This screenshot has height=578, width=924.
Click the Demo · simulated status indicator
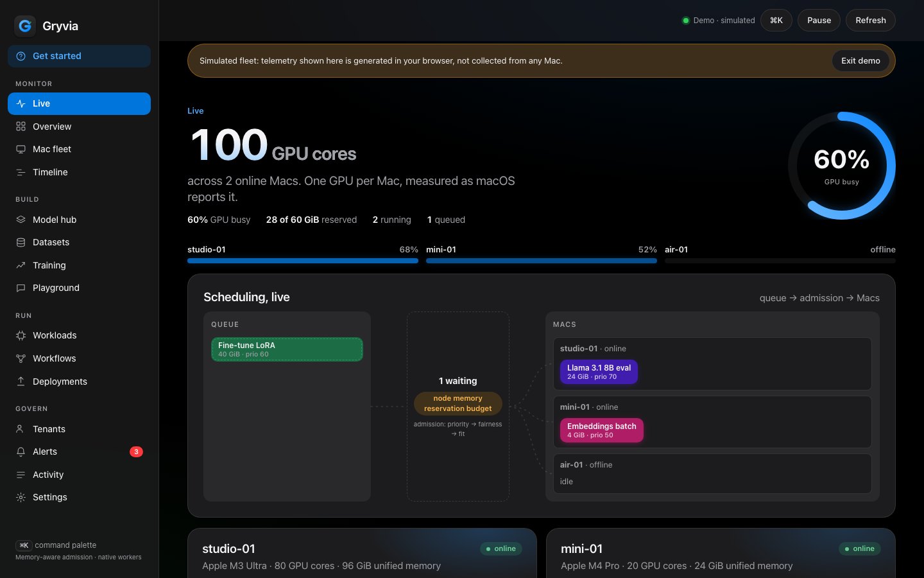pos(718,21)
